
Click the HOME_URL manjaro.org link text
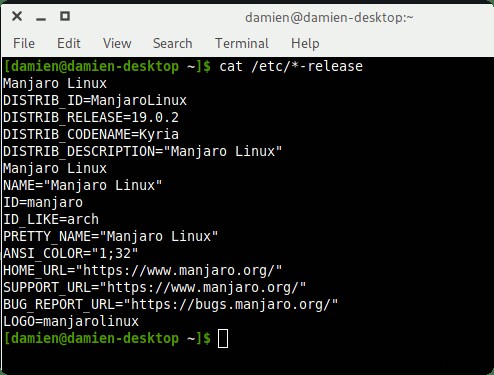click(x=179, y=270)
